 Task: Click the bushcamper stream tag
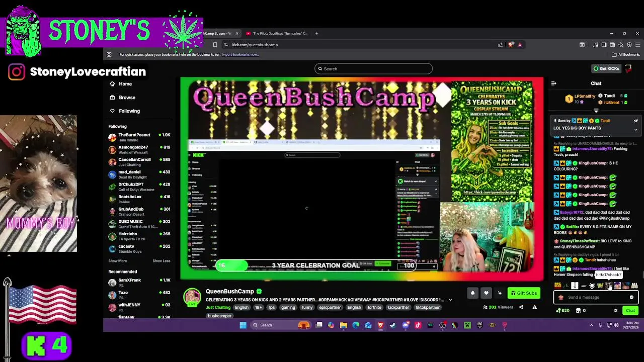tap(220, 316)
